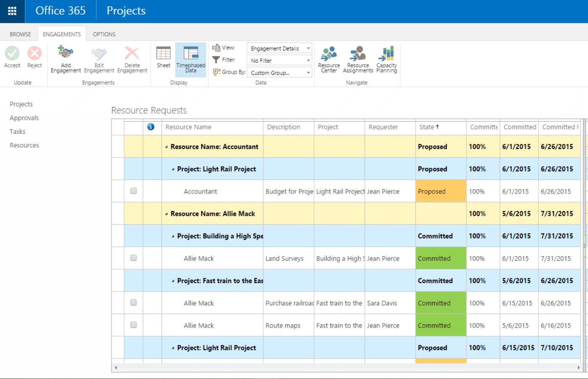
Task: Check the Accountant row checkbox
Action: click(133, 191)
